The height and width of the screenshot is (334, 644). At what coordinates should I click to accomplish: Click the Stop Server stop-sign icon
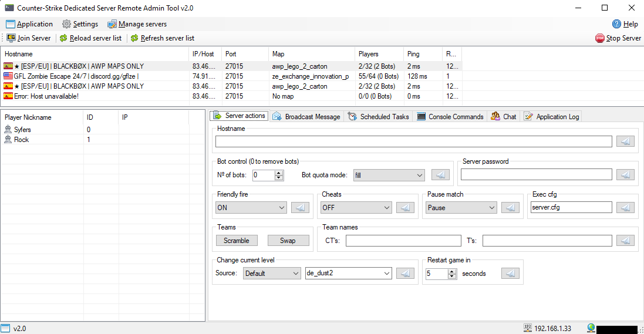point(599,38)
